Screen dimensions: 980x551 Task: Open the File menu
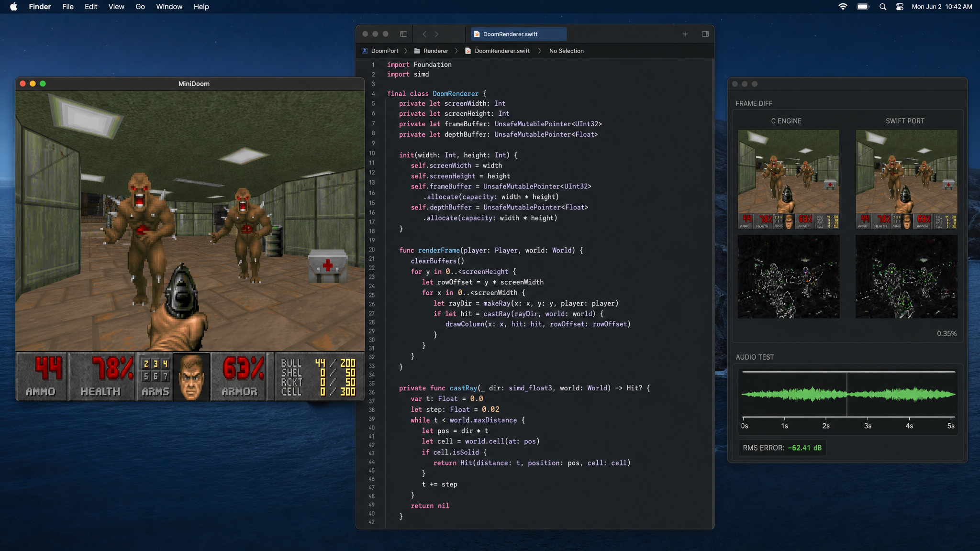pos(68,7)
